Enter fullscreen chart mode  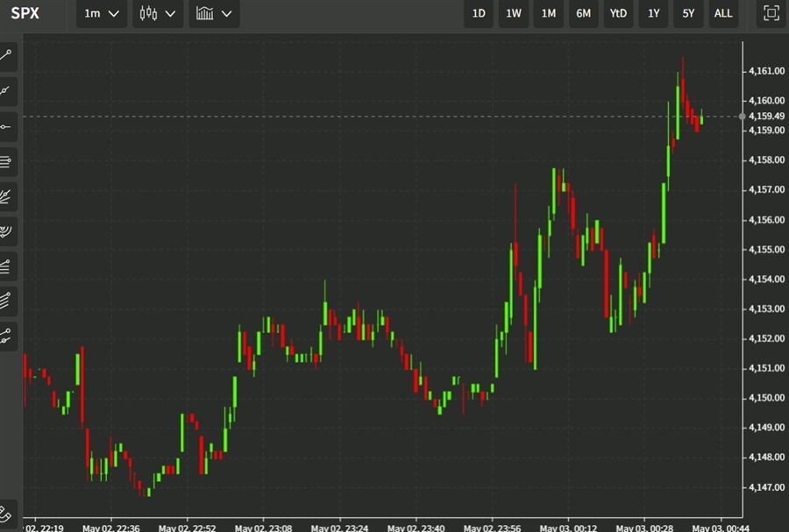pos(771,13)
